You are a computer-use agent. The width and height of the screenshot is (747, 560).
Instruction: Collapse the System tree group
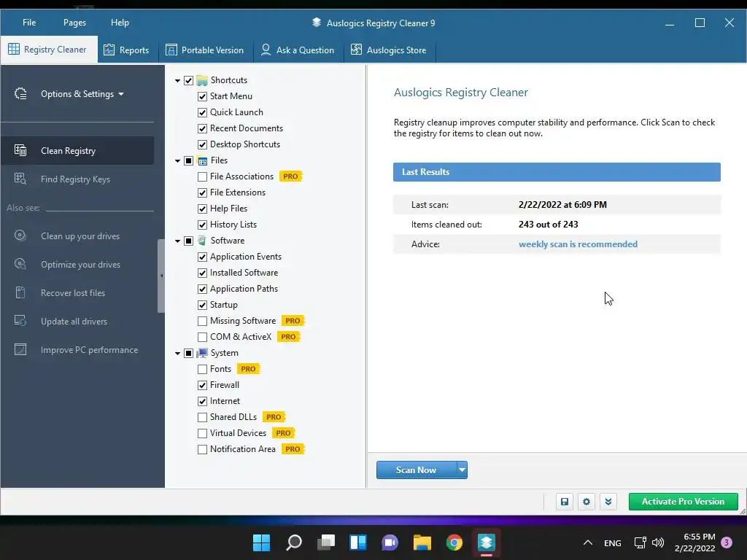click(178, 354)
